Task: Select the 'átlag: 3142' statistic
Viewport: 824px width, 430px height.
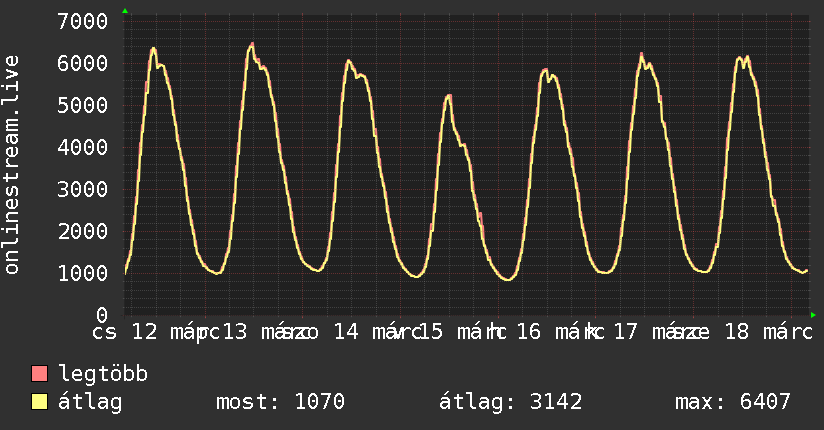Action: click(511, 402)
